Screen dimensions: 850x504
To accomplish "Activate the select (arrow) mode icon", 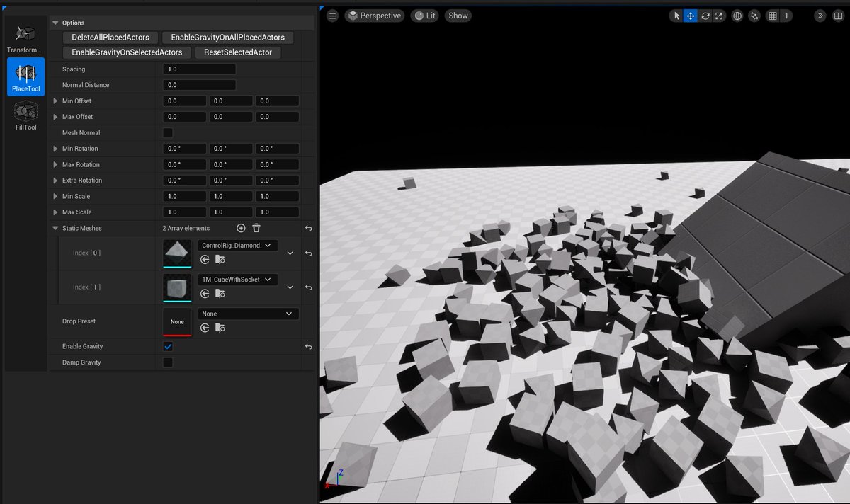I will [x=676, y=16].
